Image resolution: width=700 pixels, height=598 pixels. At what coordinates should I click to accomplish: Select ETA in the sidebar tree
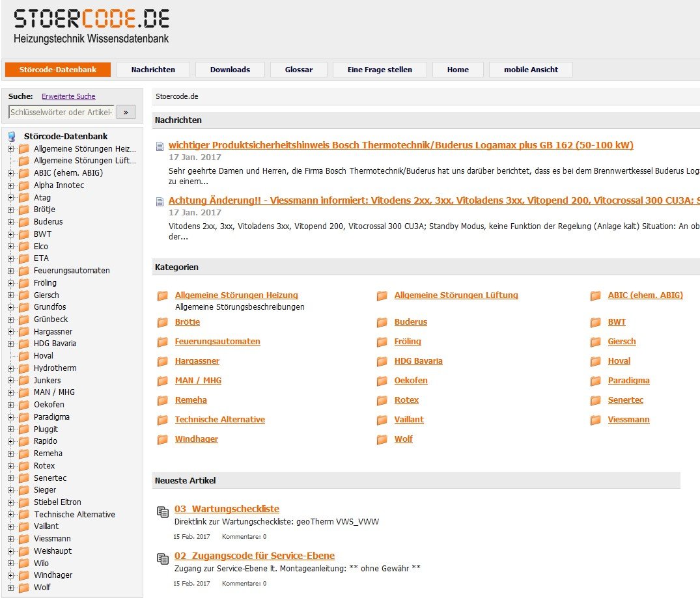pyautogui.click(x=41, y=258)
